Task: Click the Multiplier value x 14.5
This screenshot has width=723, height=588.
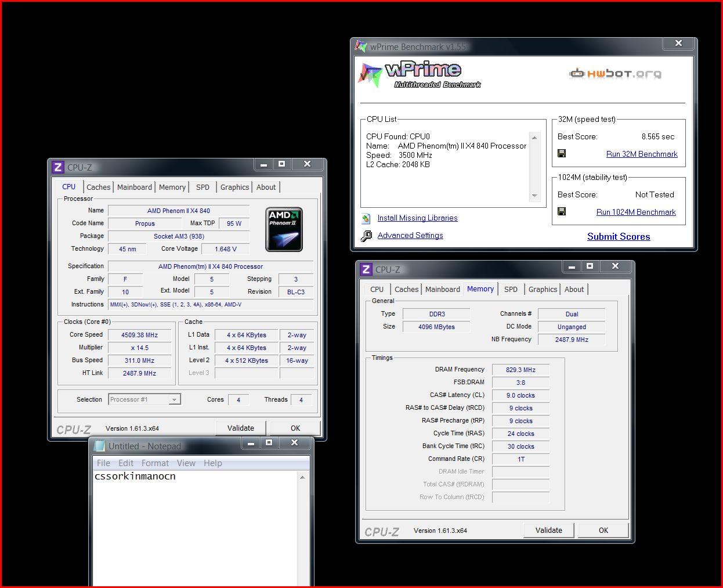Action: coord(139,348)
